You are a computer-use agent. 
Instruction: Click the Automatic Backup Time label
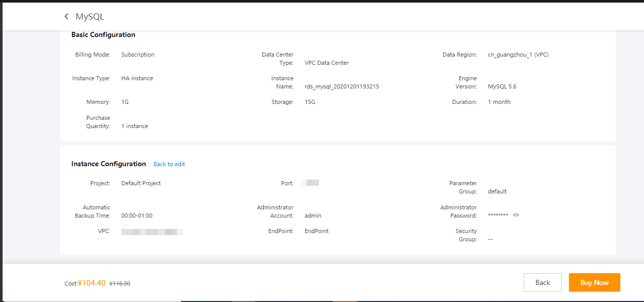pos(93,211)
